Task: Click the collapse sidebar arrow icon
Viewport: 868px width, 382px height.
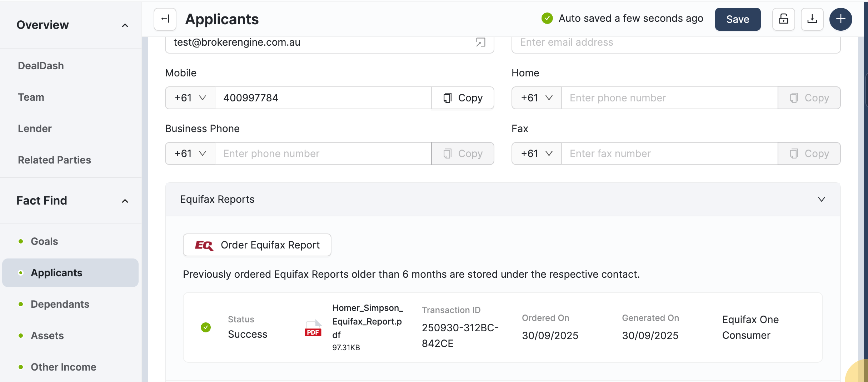Action: point(165,19)
